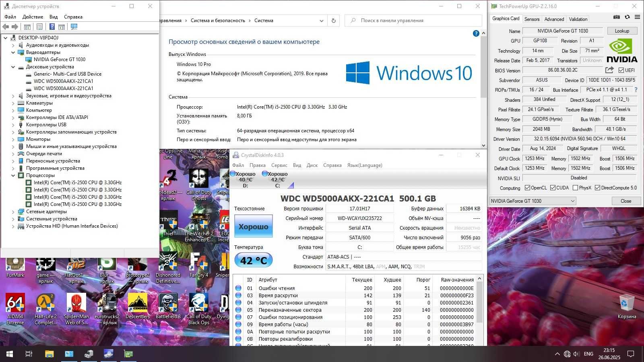644x362 pixels.
Task: Click the blue help icon in System window
Action: point(476,34)
